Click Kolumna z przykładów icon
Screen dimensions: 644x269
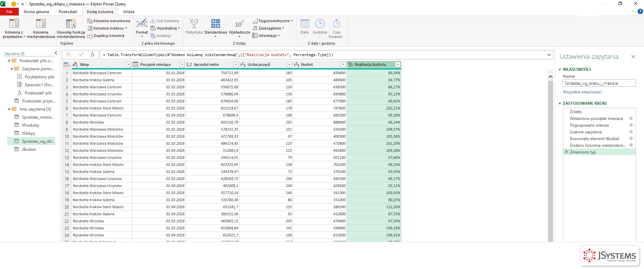(x=14, y=24)
